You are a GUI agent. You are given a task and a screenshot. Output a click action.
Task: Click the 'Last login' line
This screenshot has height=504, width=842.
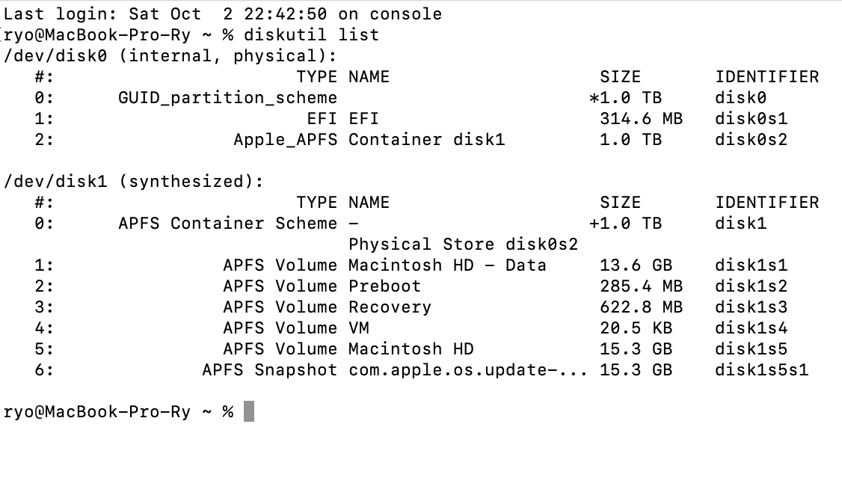(x=223, y=14)
